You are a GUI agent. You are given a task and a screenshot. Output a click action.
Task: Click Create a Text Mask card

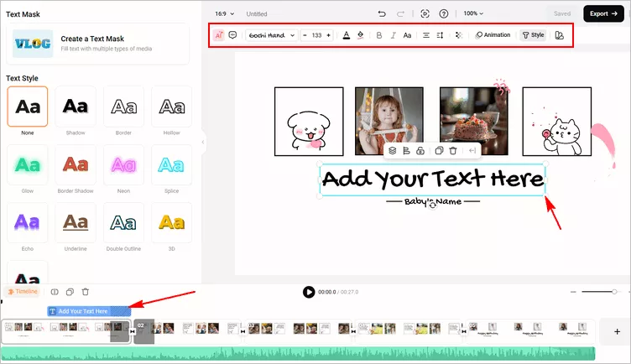(x=98, y=44)
